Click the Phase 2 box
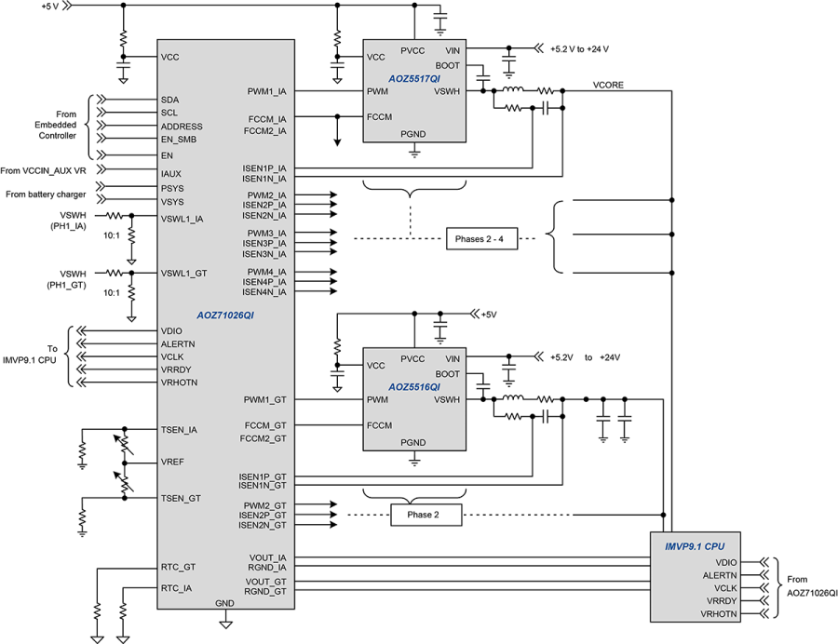This screenshot has width=838, height=644. 426,515
